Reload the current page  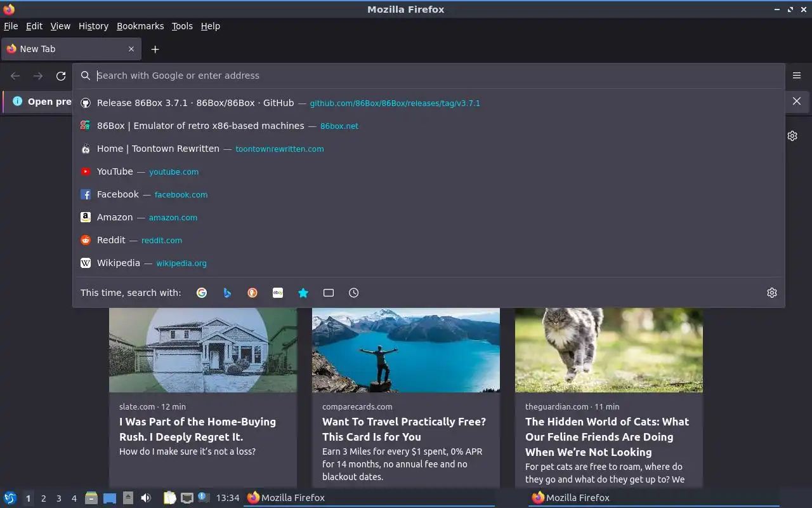[61, 76]
